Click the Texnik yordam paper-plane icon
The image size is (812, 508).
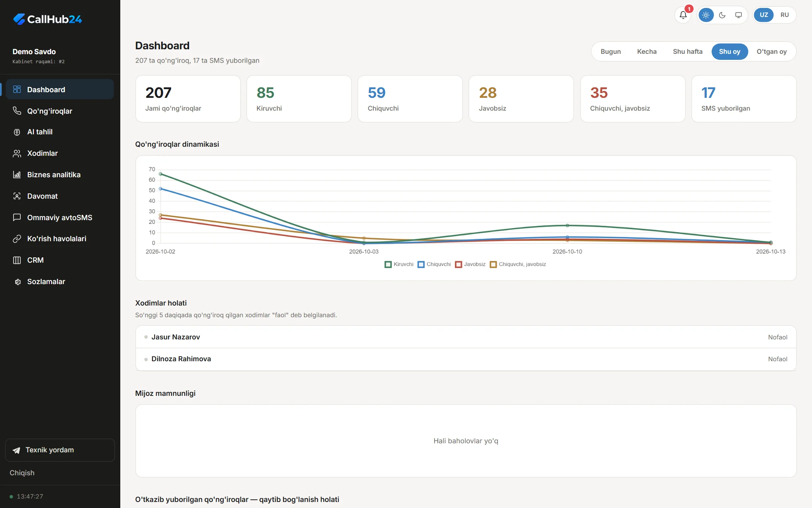[x=17, y=450]
